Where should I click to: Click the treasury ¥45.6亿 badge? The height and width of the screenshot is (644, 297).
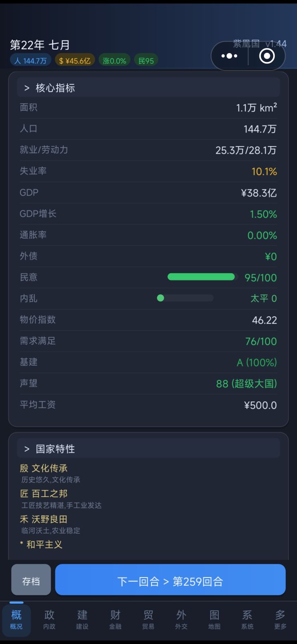point(75,61)
